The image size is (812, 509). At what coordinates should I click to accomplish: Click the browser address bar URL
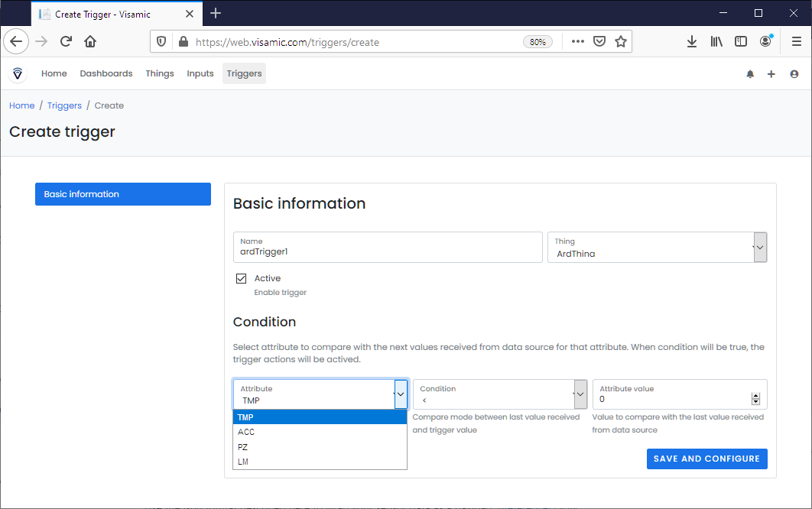pos(287,43)
